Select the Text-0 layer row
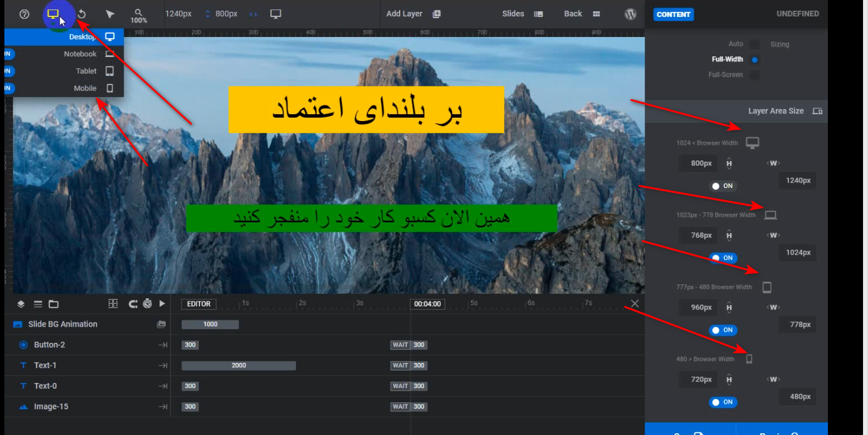This screenshot has height=435, width=868. tap(87, 386)
